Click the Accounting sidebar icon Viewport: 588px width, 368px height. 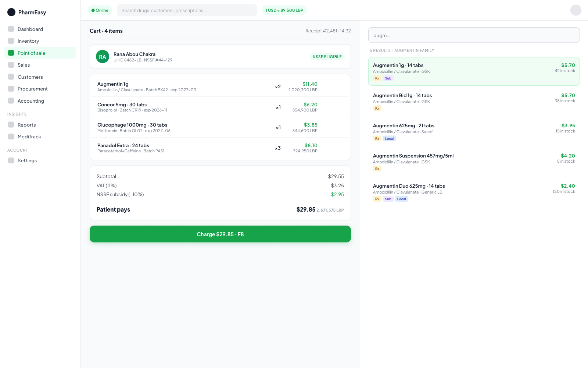(x=11, y=101)
